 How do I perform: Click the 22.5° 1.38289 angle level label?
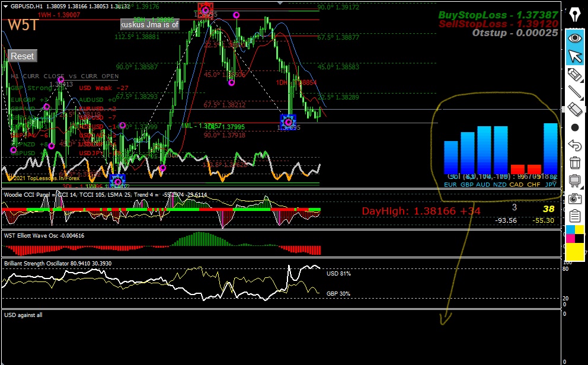coord(338,97)
